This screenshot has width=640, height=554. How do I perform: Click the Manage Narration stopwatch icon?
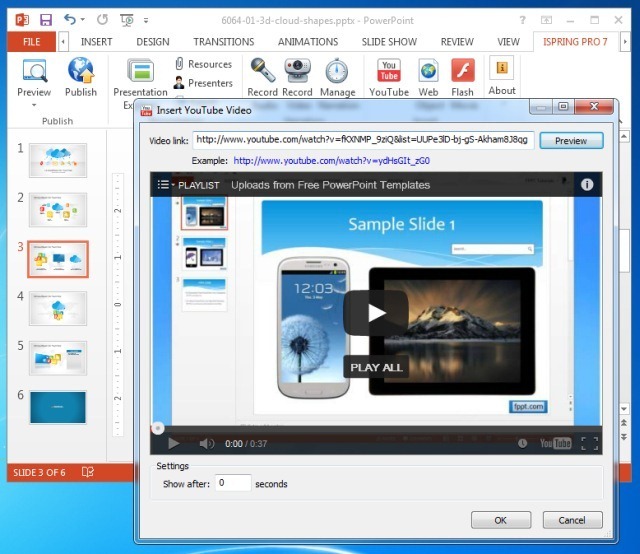[x=337, y=70]
